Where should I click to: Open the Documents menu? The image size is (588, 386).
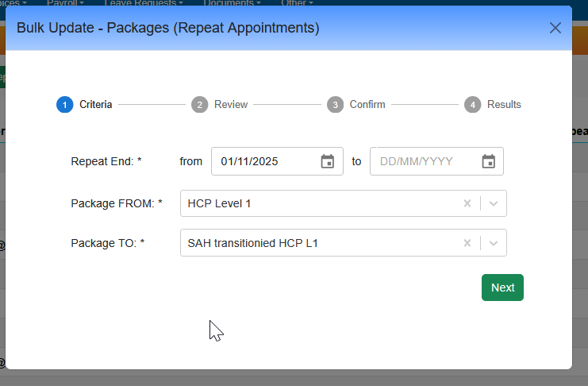point(232,3)
